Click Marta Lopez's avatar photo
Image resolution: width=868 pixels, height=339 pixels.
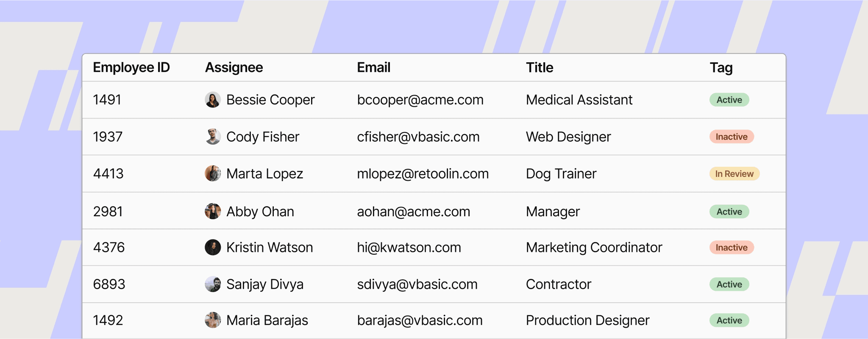[x=213, y=174]
